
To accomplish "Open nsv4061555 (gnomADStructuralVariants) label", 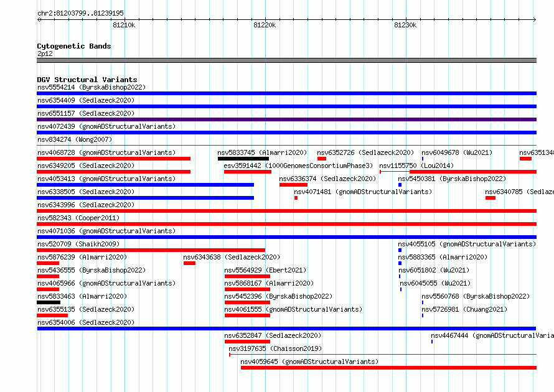I will pos(293,309).
